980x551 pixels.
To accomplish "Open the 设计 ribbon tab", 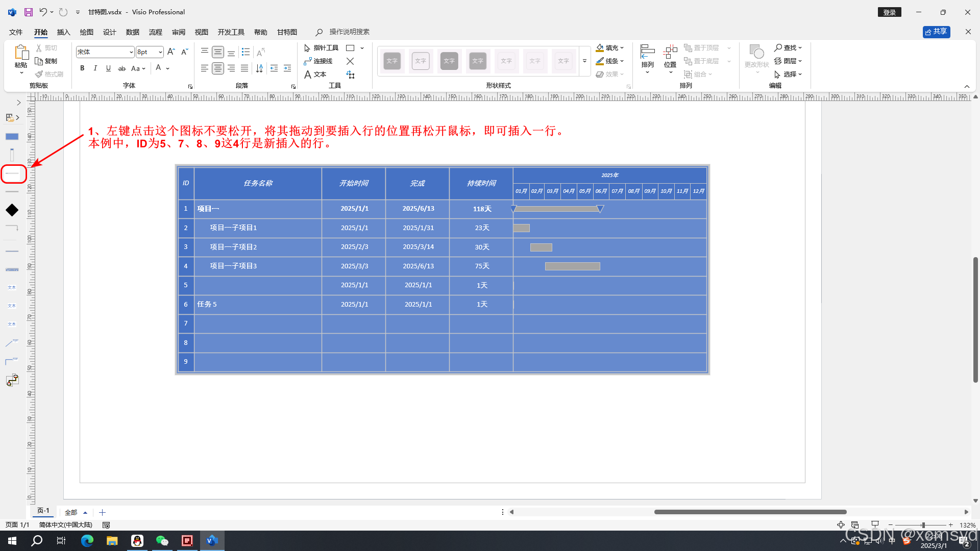I will click(x=109, y=32).
